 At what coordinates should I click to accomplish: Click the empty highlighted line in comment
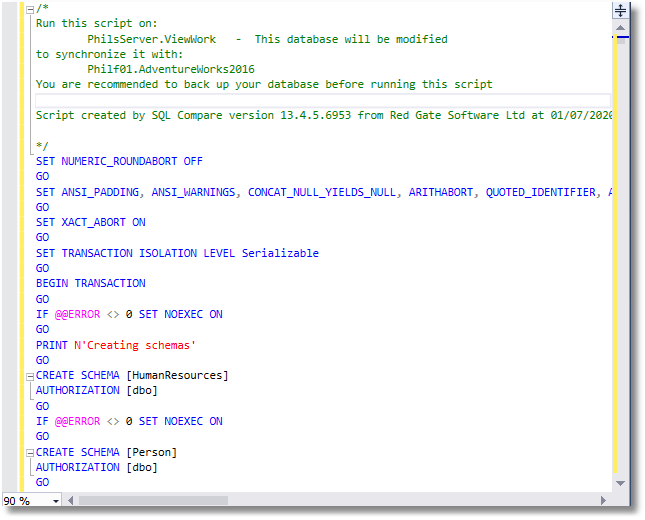323,100
